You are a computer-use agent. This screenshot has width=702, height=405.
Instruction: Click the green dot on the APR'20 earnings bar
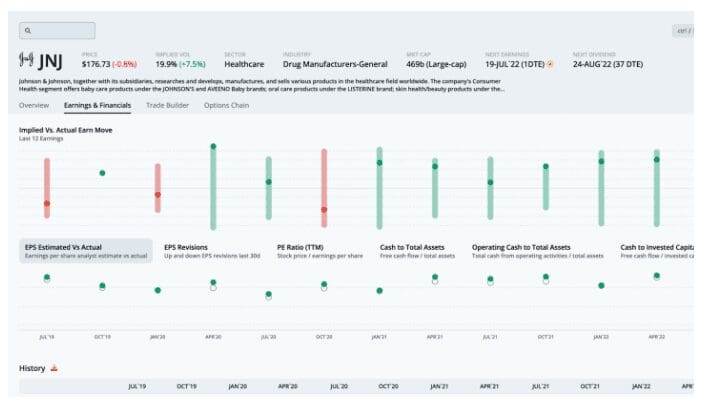pos(213,147)
